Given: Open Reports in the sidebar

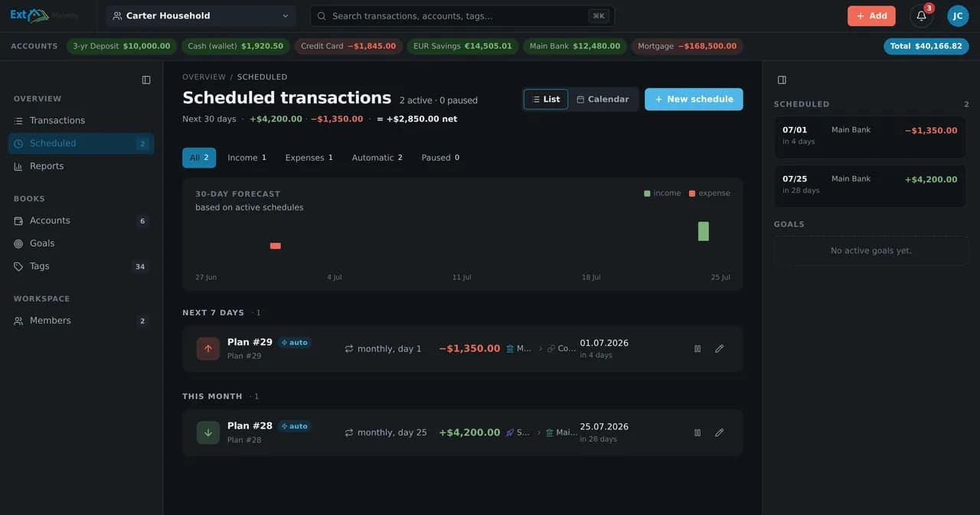Looking at the screenshot, I should pyautogui.click(x=81, y=166).
